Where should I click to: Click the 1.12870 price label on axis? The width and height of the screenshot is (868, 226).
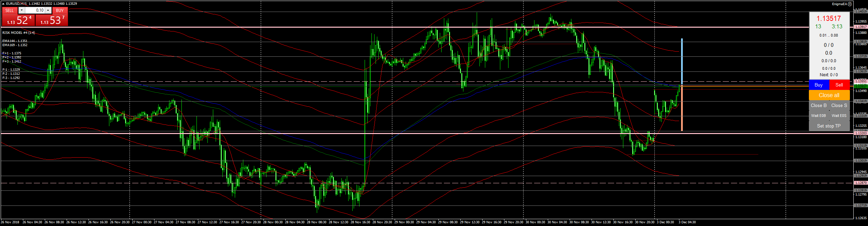(x=860, y=183)
